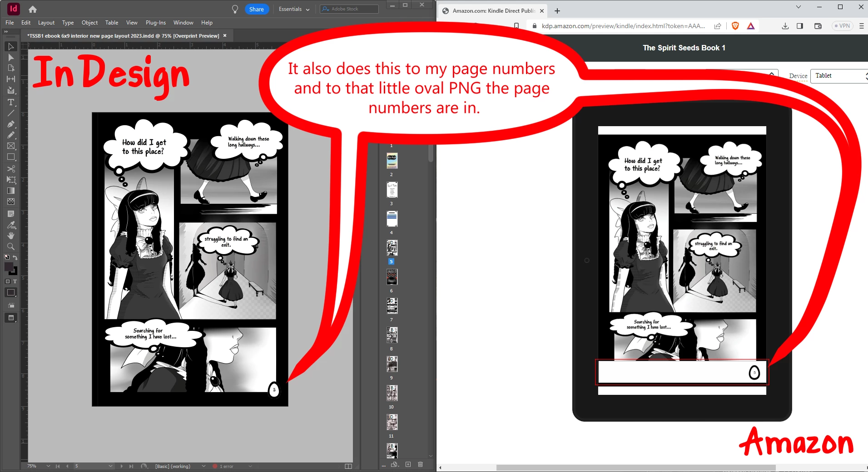Go to first page arrow in status bar
868x472 pixels.
coord(58,466)
